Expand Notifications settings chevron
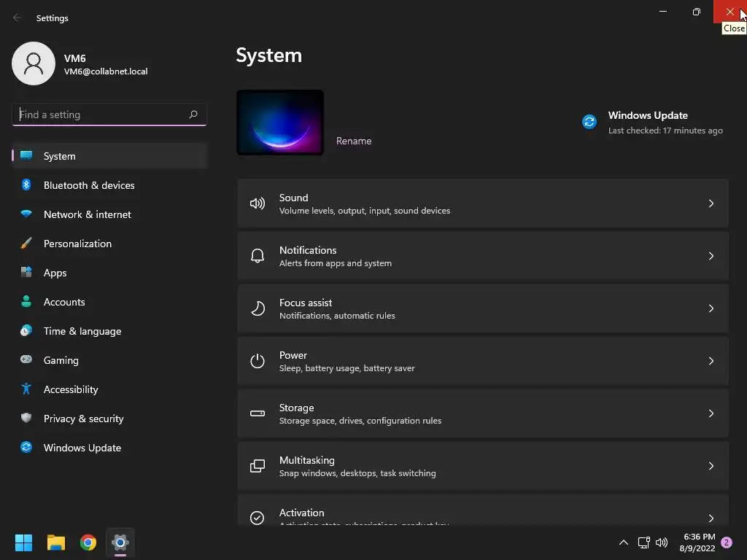Image resolution: width=747 pixels, height=560 pixels. coord(711,256)
